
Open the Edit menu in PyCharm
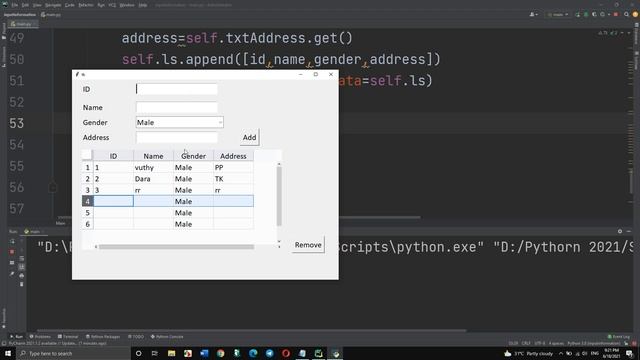[25, 5]
